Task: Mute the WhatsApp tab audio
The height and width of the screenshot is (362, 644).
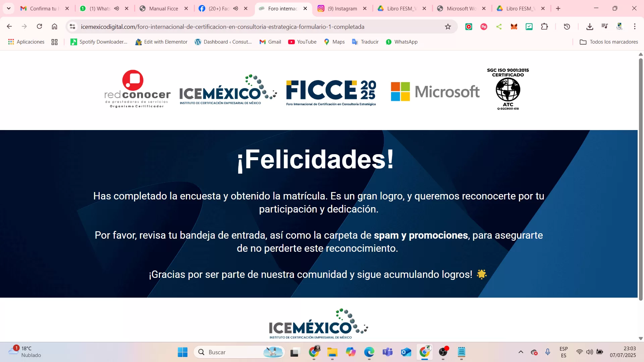Action: point(116,9)
